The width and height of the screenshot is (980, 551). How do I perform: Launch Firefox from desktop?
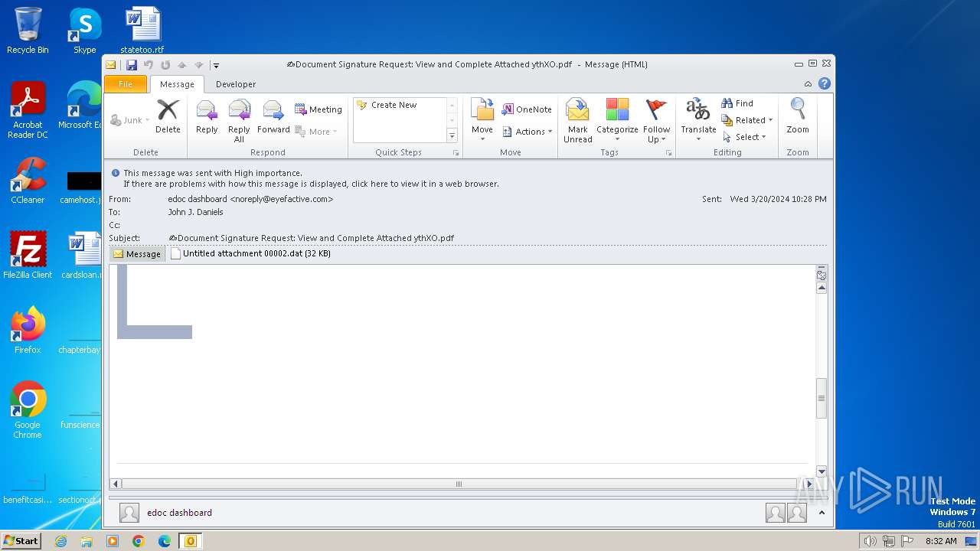pos(28,330)
